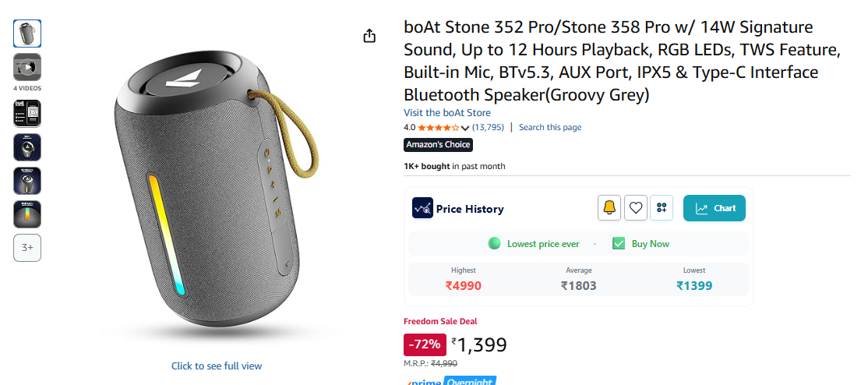Click the price alert bell icon
This screenshot has width=868, height=385.
pos(609,208)
